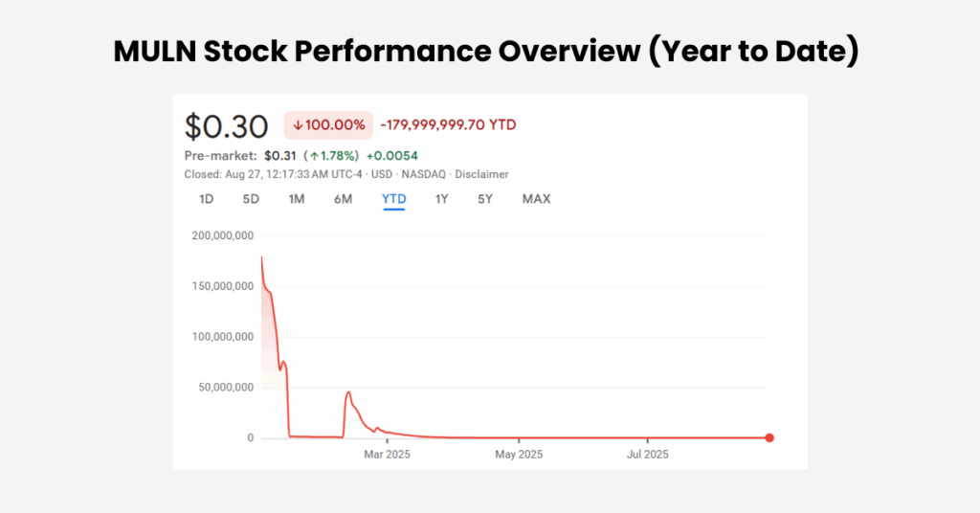Click the NASDAQ exchange text
Image resolution: width=980 pixels, height=513 pixels.
click(x=424, y=174)
